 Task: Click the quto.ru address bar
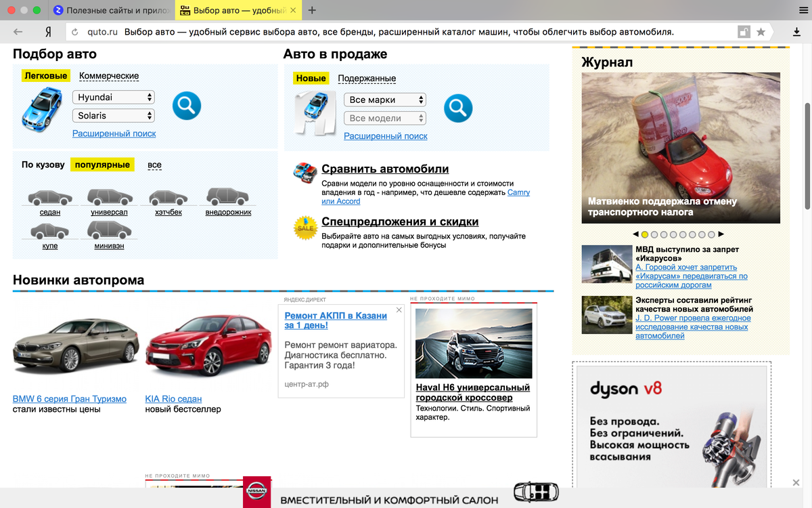click(x=399, y=32)
